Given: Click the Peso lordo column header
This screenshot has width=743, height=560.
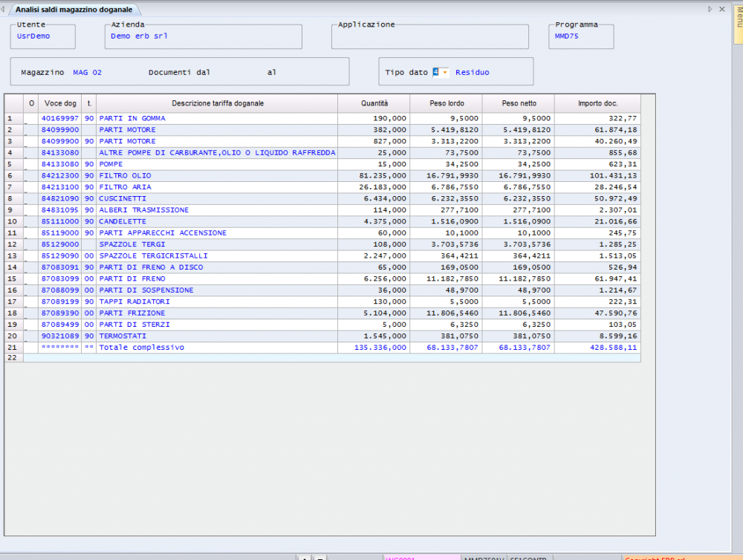Looking at the screenshot, I should click(x=446, y=103).
